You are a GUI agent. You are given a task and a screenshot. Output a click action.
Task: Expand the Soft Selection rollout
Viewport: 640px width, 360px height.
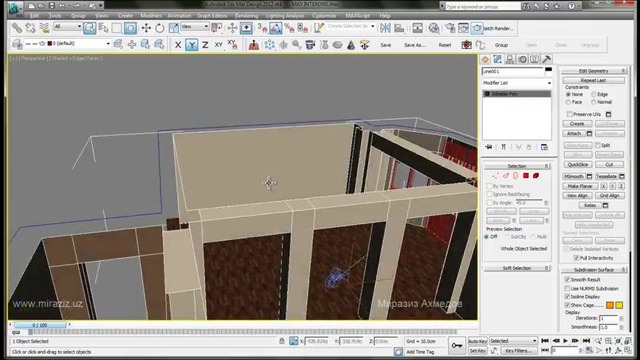[x=517, y=268]
